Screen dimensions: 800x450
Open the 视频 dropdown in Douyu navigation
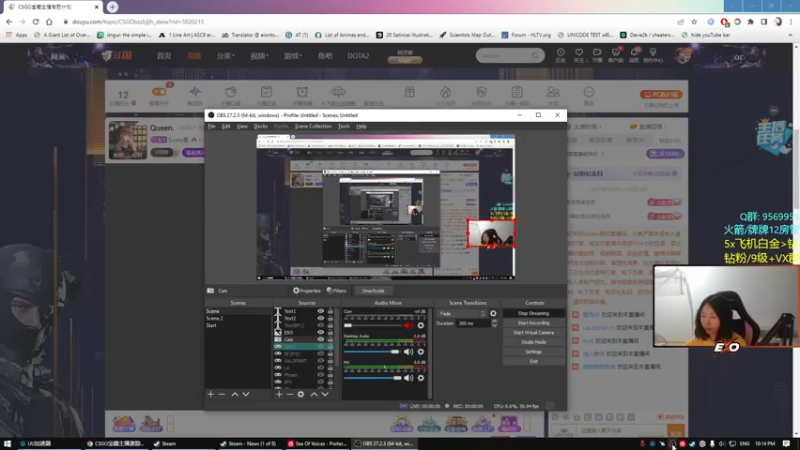pos(259,56)
